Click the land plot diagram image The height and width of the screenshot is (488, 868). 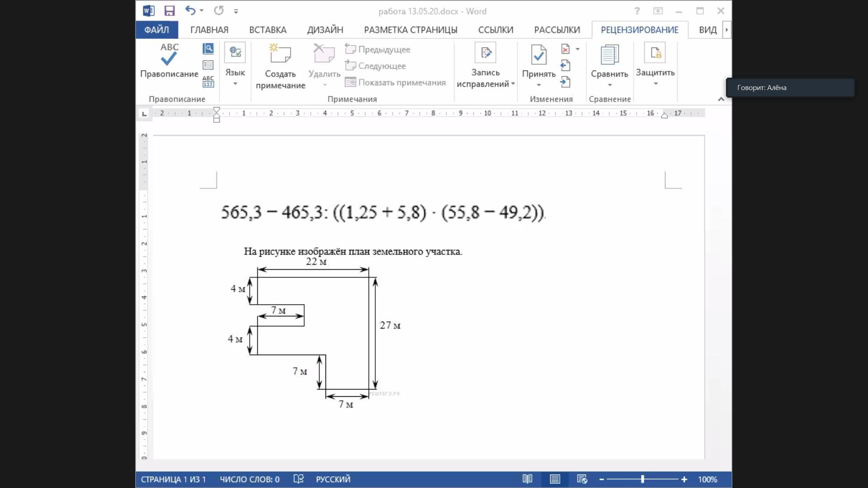(315, 333)
